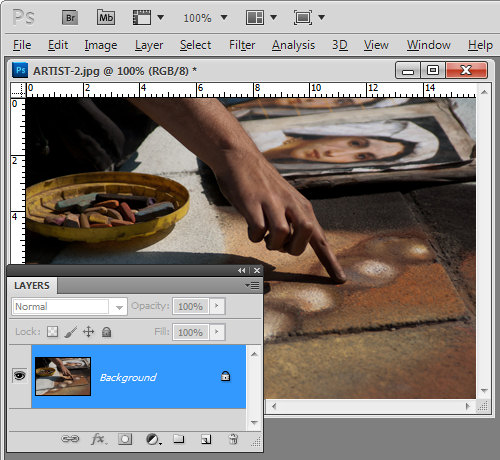Image resolution: width=500 pixels, height=460 pixels.
Task: Toggle lock transparent pixels
Action: tap(52, 332)
